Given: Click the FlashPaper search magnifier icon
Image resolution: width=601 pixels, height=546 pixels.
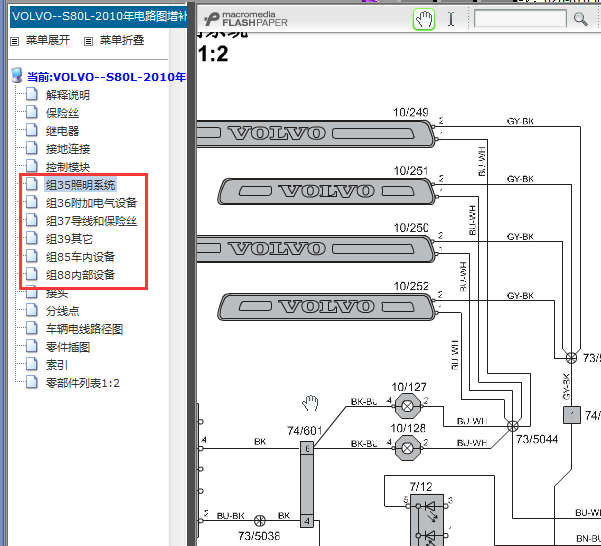Looking at the screenshot, I should tap(580, 19).
